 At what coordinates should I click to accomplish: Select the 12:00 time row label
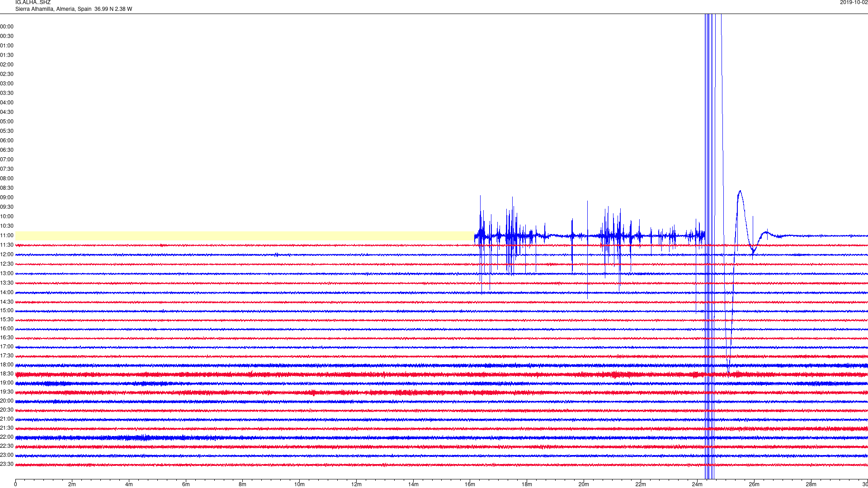pos(7,254)
